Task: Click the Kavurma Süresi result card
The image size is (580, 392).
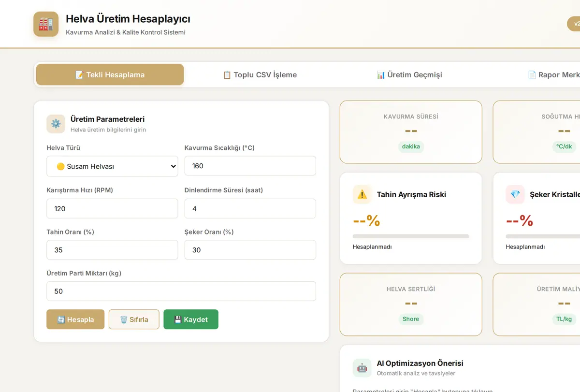Action: (411, 132)
